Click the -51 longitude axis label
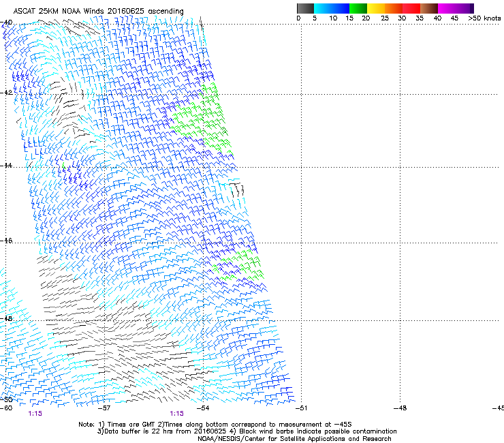The height and width of the screenshot is (443, 504). pyautogui.click(x=301, y=408)
